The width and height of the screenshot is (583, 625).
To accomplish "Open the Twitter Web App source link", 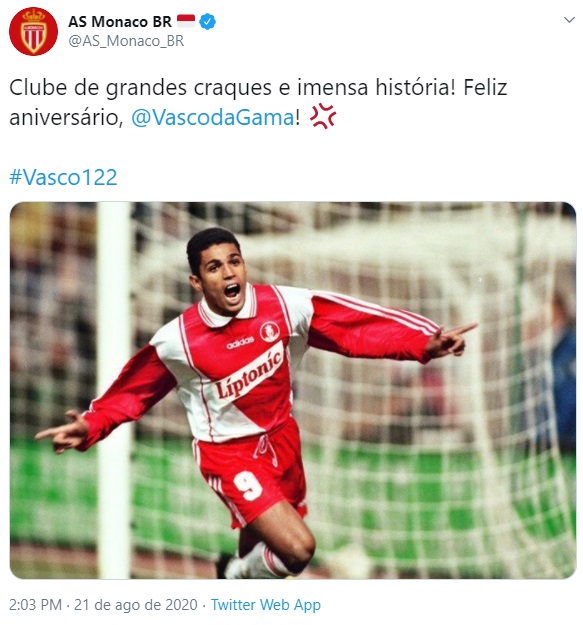I will click(266, 605).
